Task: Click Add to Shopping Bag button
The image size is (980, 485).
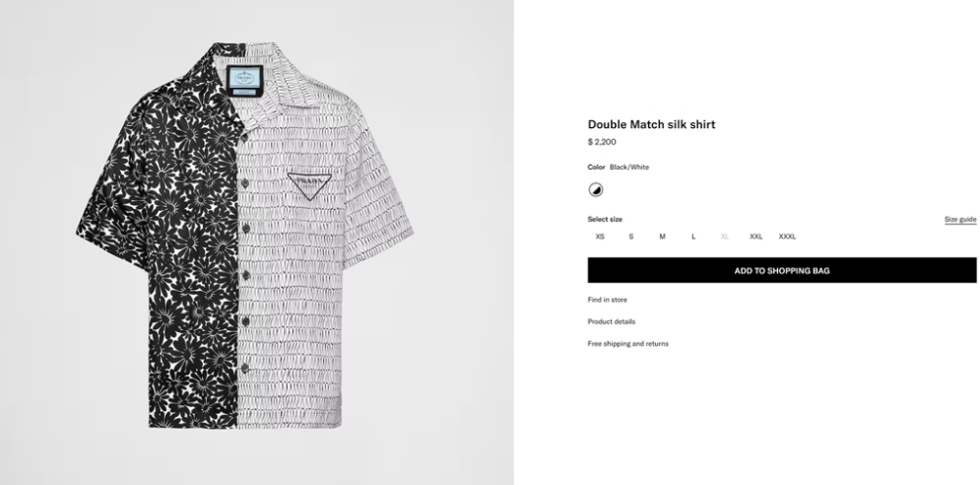Action: click(x=782, y=270)
